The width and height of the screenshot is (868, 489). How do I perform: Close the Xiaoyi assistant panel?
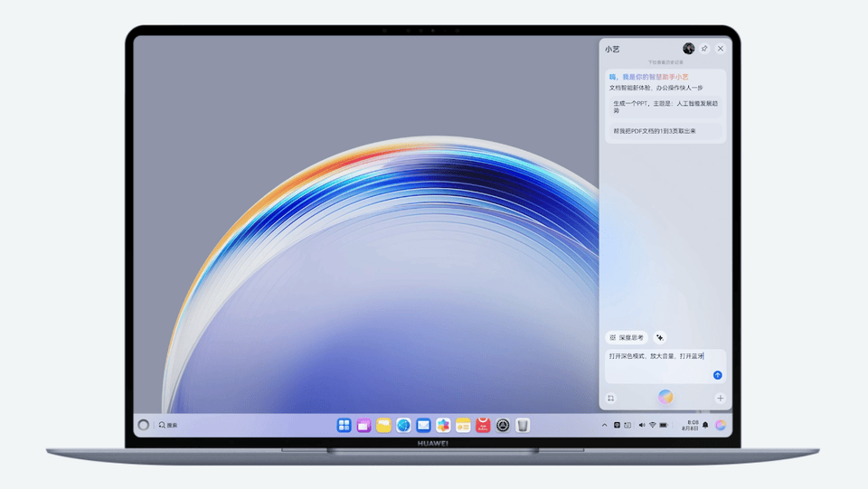[x=721, y=49]
